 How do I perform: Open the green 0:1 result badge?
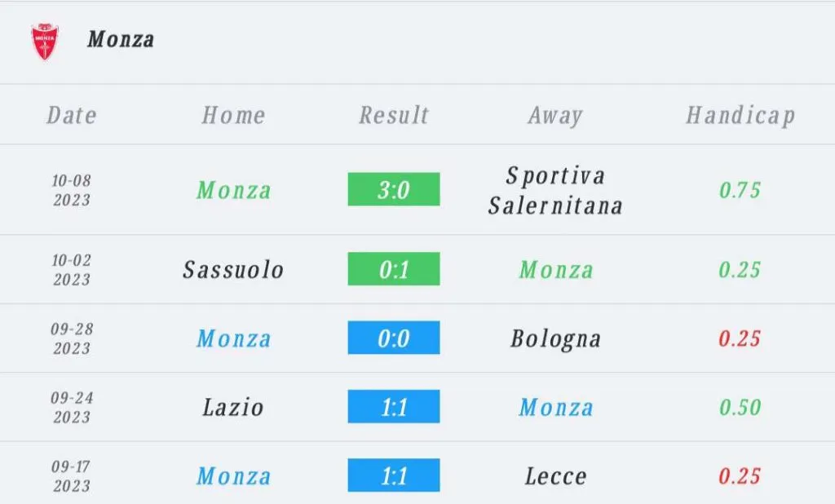(394, 269)
